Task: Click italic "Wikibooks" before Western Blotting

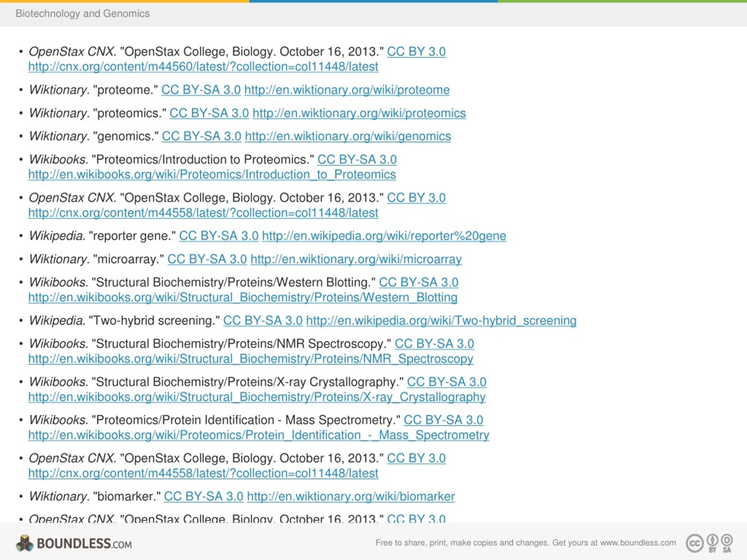Action: click(59, 283)
